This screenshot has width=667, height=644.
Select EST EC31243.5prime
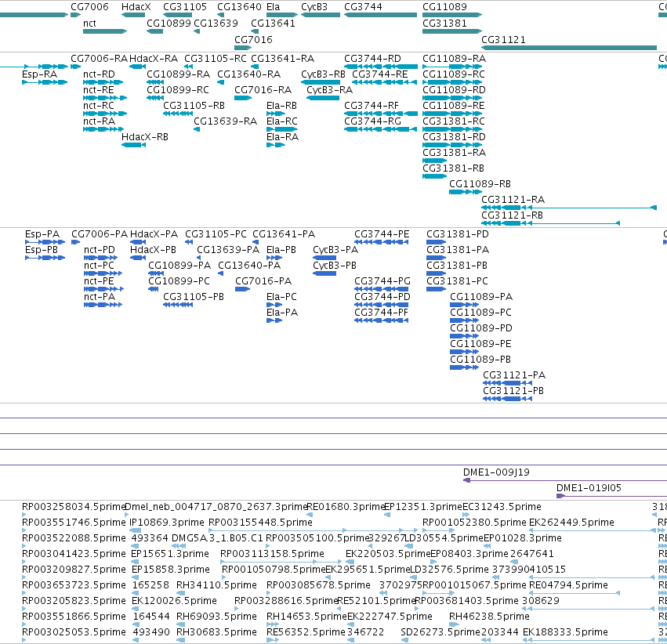click(x=502, y=507)
